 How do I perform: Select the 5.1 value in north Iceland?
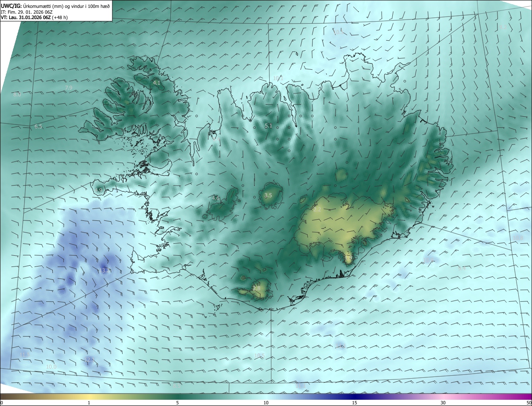tap(268, 125)
